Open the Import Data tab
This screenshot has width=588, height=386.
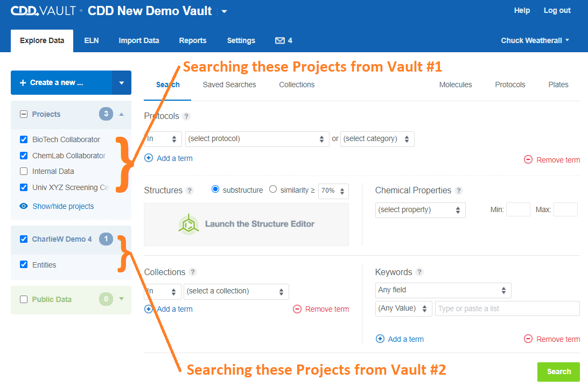click(139, 40)
